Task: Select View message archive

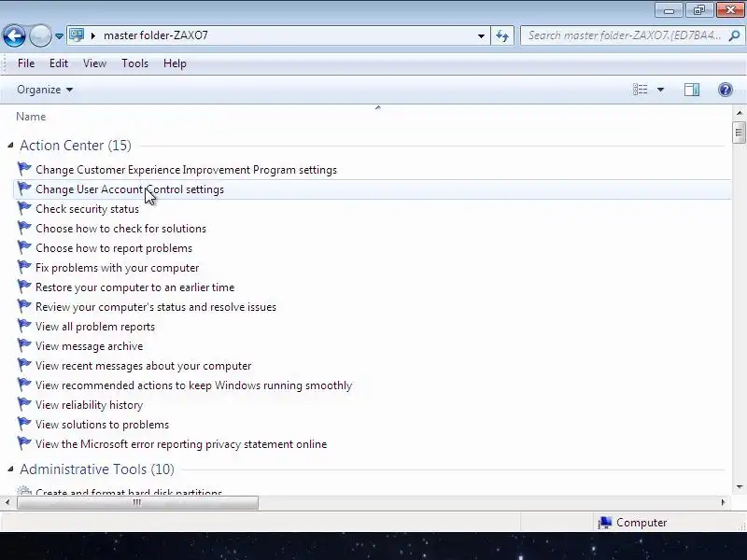Action: (x=89, y=346)
